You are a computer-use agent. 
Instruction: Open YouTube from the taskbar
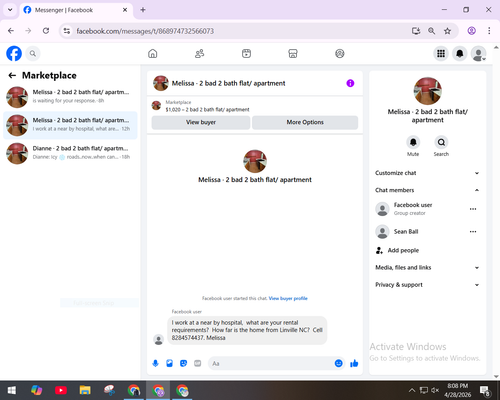coord(61,390)
